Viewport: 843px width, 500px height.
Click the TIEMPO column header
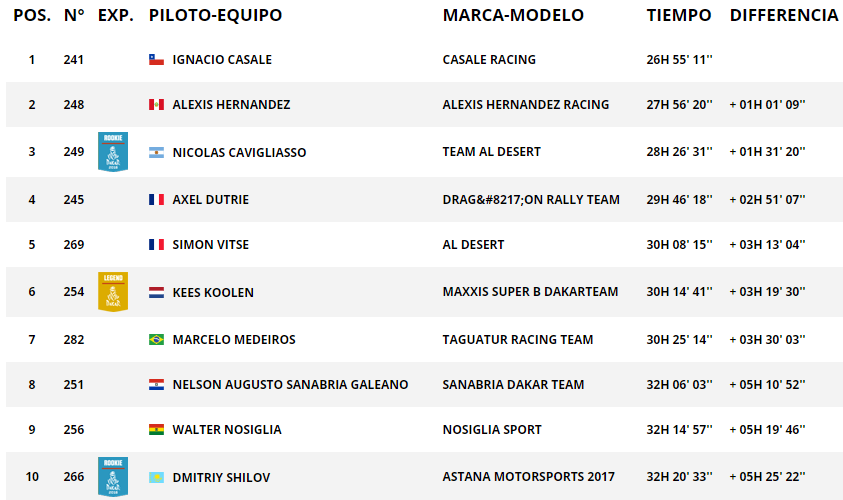[679, 16]
